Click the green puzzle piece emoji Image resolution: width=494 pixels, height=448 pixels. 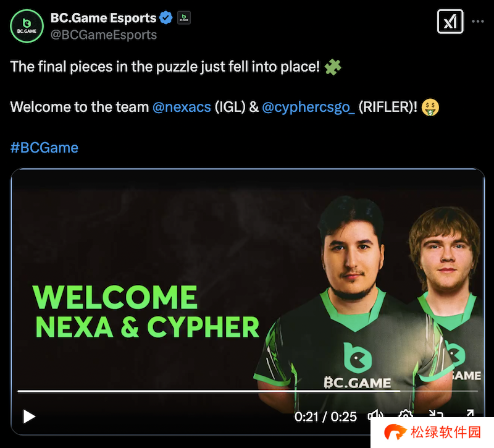point(333,67)
